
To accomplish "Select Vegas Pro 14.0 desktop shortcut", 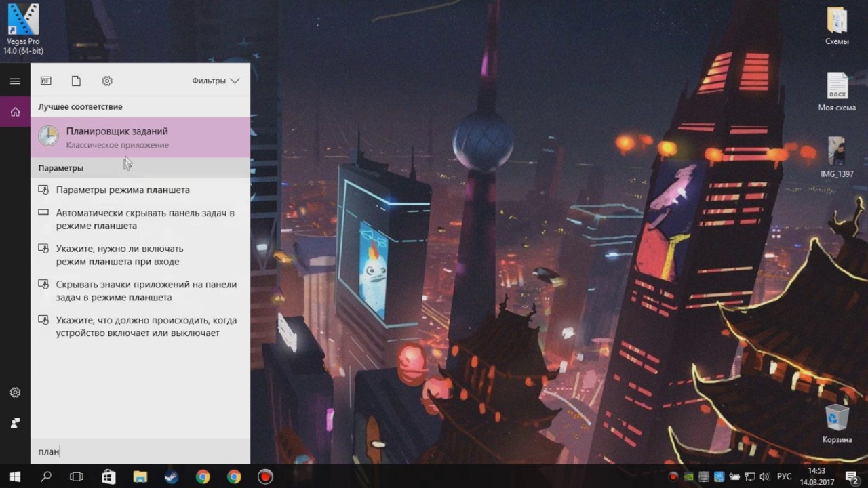I will [23, 29].
